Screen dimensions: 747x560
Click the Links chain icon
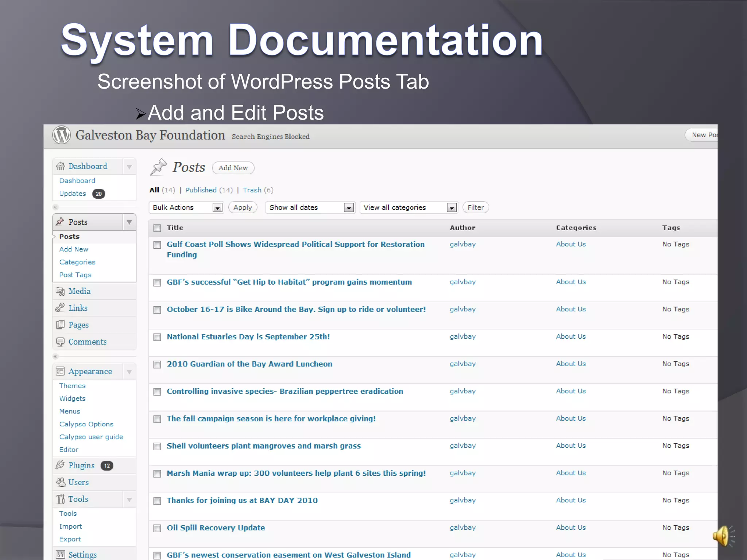(x=60, y=308)
